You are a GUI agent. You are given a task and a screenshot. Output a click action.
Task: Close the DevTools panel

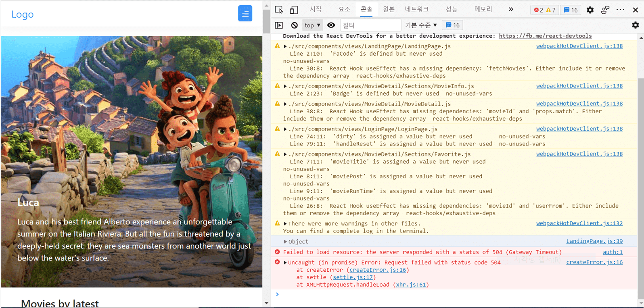pos(636,10)
